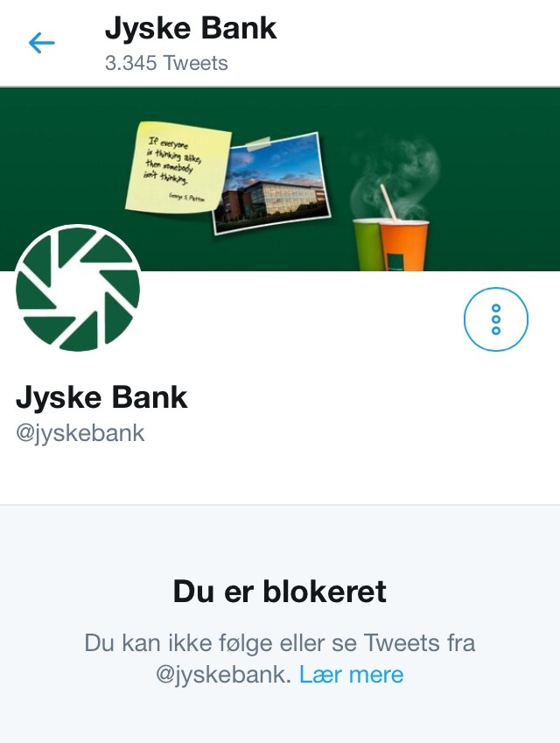Tap the orange coffee cup in banner

(403, 245)
